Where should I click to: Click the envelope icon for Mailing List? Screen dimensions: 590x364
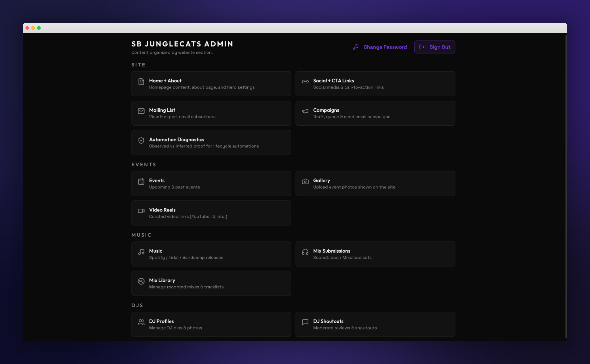141,111
